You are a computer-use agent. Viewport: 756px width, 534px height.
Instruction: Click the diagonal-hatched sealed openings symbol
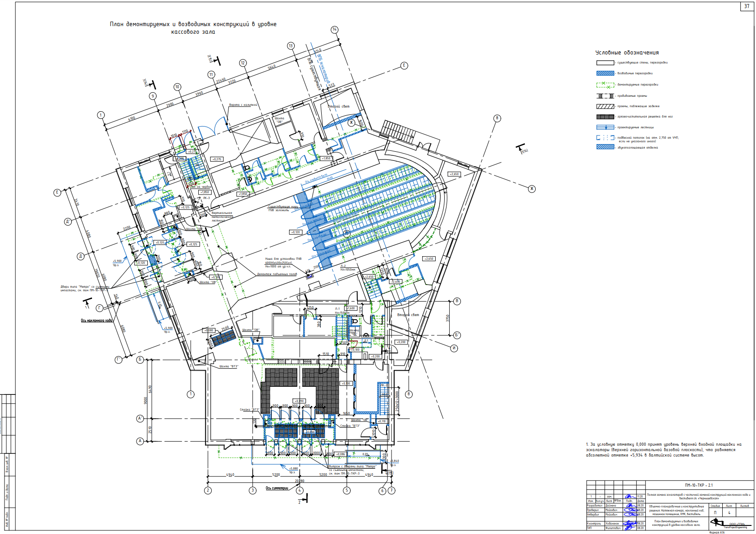coord(605,107)
